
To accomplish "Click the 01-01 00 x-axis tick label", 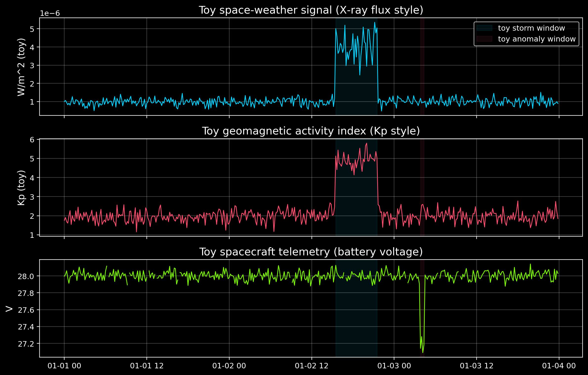I will (x=64, y=366).
